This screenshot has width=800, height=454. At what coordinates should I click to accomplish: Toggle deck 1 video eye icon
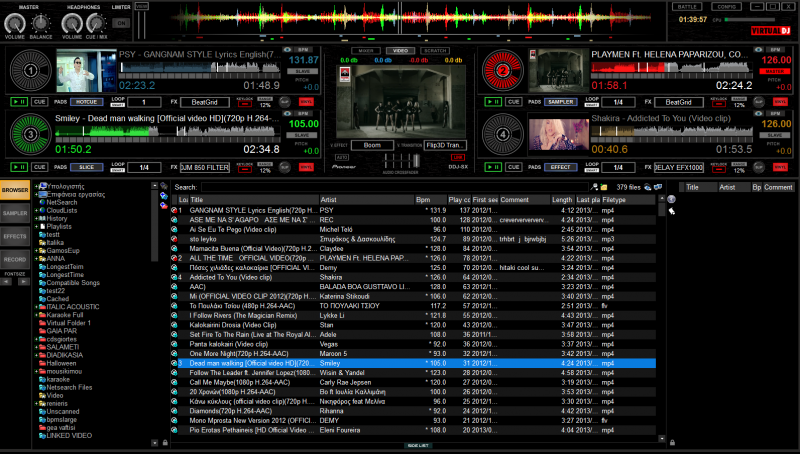287,49
